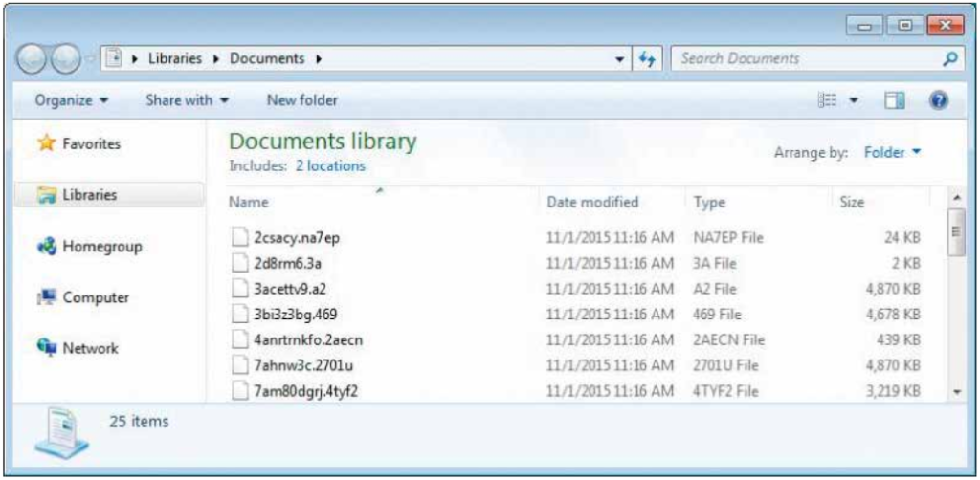Click the Libraries folder icon in sidebar
980x480 pixels.
(46, 195)
